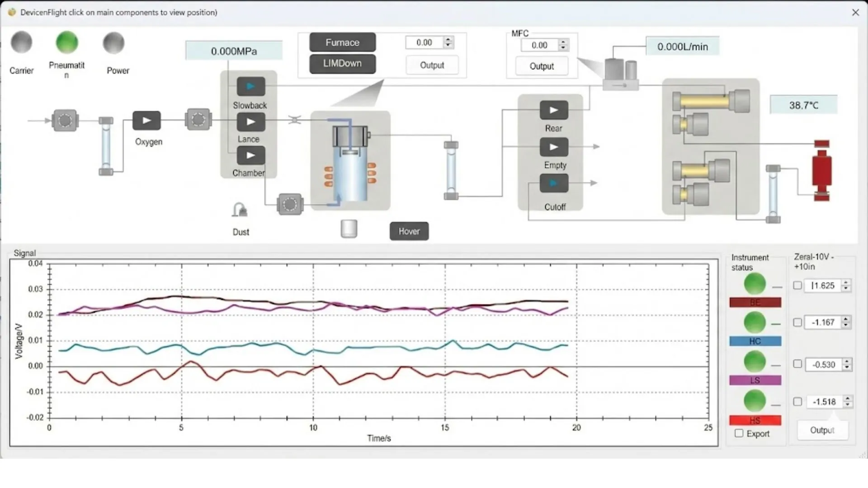Check the box next to value 1.625
This screenshot has height=488, width=868.
pos(798,286)
